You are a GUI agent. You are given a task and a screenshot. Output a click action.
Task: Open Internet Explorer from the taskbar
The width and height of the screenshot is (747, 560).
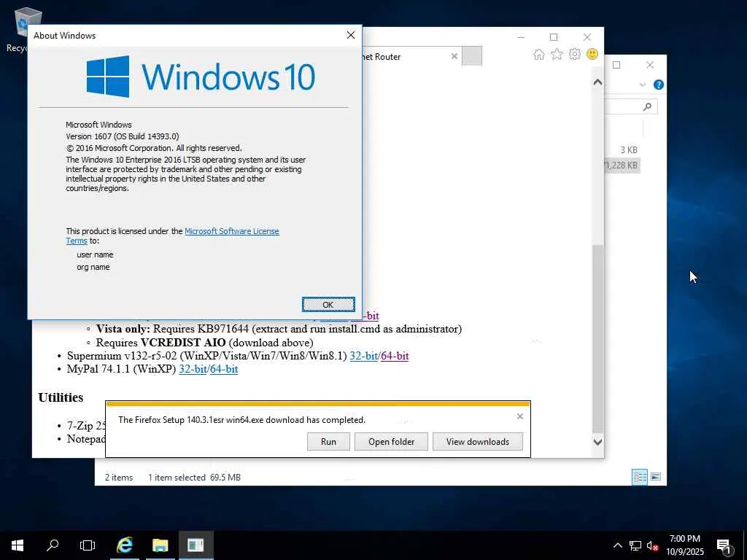tap(125, 545)
